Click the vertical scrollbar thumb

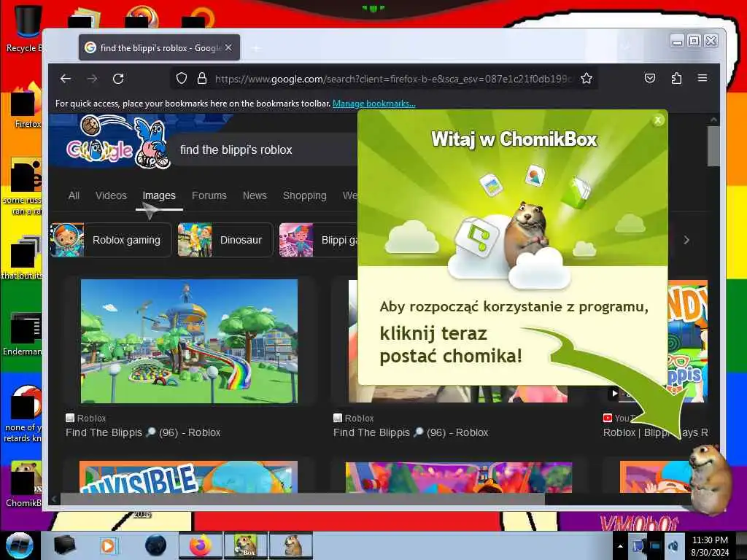[x=713, y=146]
